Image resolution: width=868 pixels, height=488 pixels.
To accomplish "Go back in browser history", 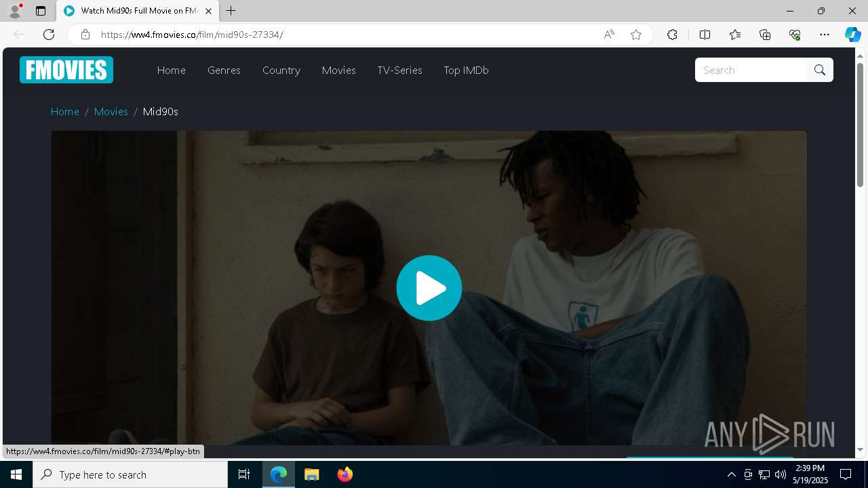I will click(x=19, y=35).
